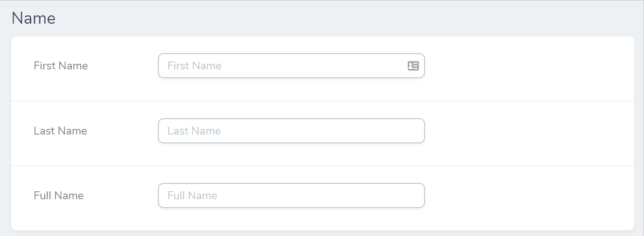Click the divider between First and Last Name rows
Image resolution: width=644 pixels, height=236 pixels.
click(x=322, y=101)
